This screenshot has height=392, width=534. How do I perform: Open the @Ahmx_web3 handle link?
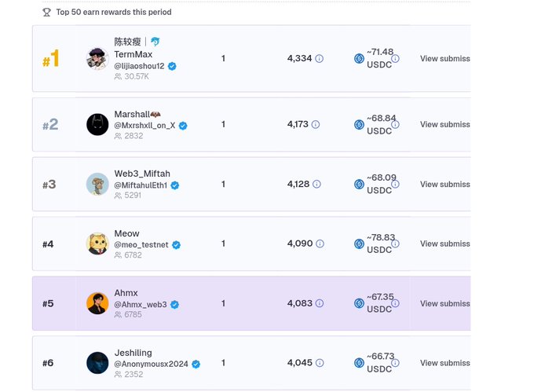click(141, 305)
